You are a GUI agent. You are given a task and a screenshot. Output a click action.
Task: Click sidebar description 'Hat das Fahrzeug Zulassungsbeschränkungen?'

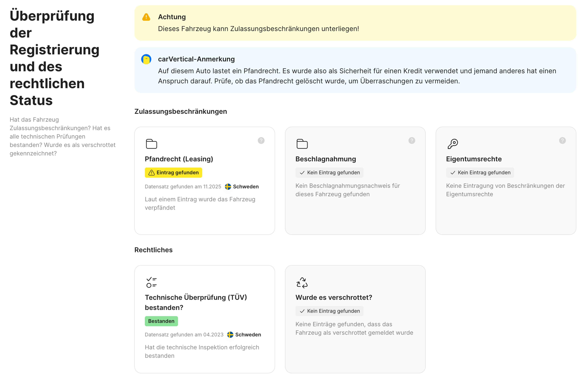point(62,137)
